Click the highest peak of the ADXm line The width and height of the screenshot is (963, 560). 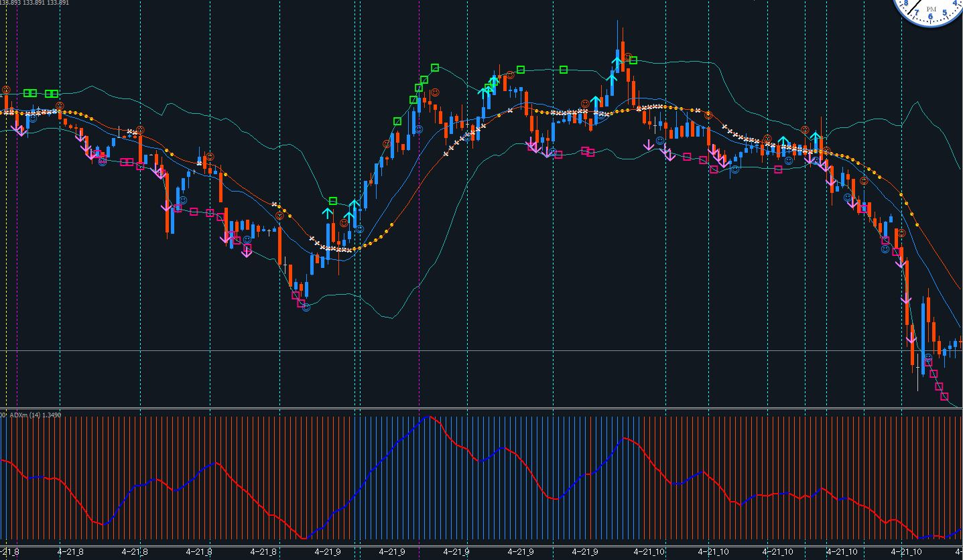429,417
